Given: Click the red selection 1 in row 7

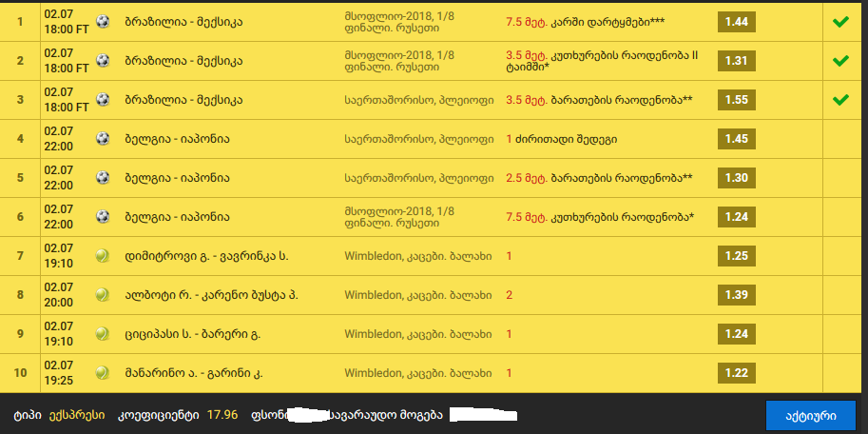Looking at the screenshot, I should [x=510, y=256].
